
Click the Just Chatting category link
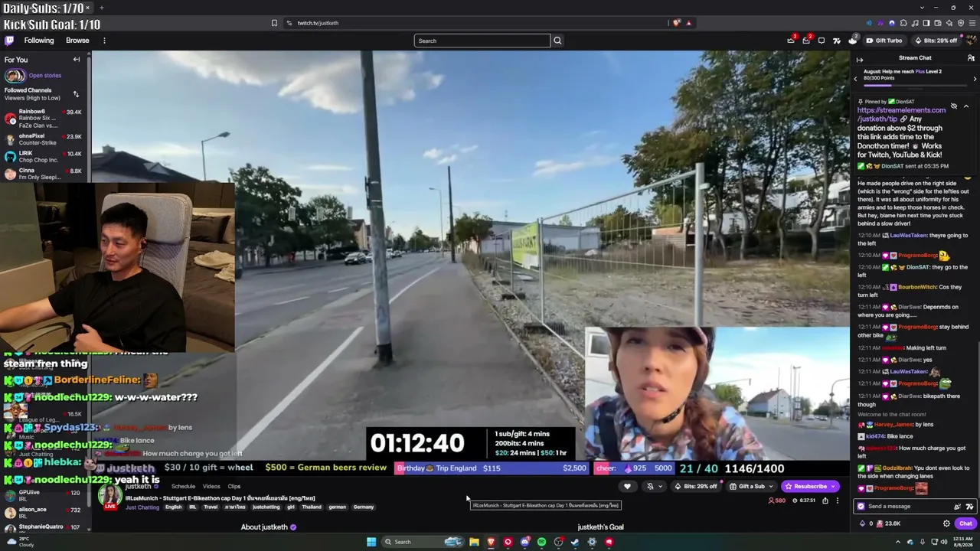142,507
